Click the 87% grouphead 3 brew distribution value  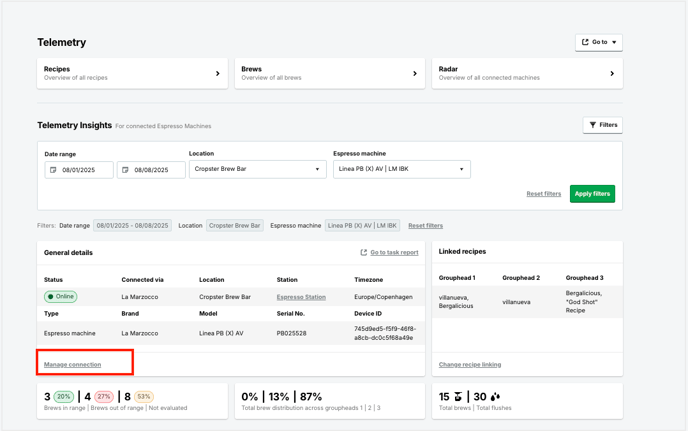pyautogui.click(x=311, y=397)
